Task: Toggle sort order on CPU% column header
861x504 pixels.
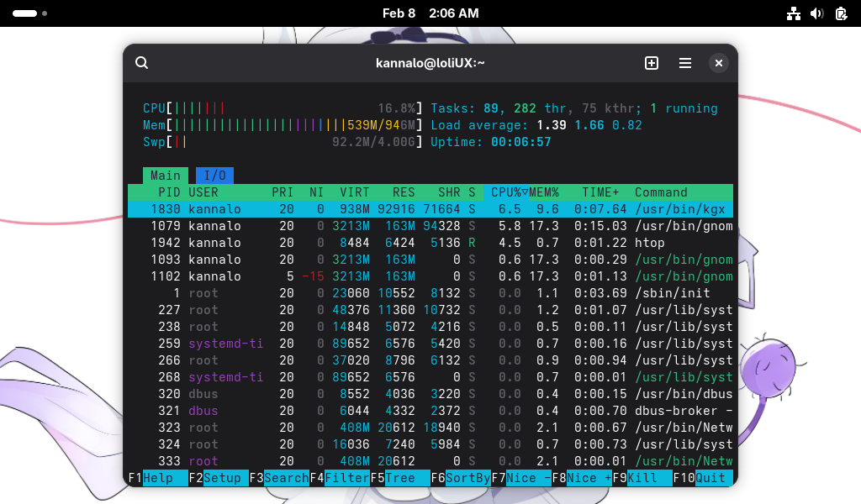Action: pos(509,192)
